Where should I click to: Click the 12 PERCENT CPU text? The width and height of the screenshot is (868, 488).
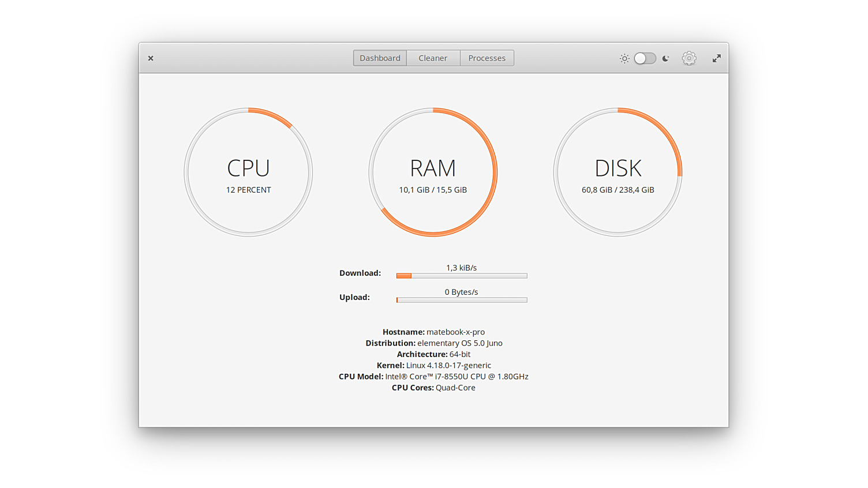(x=248, y=190)
